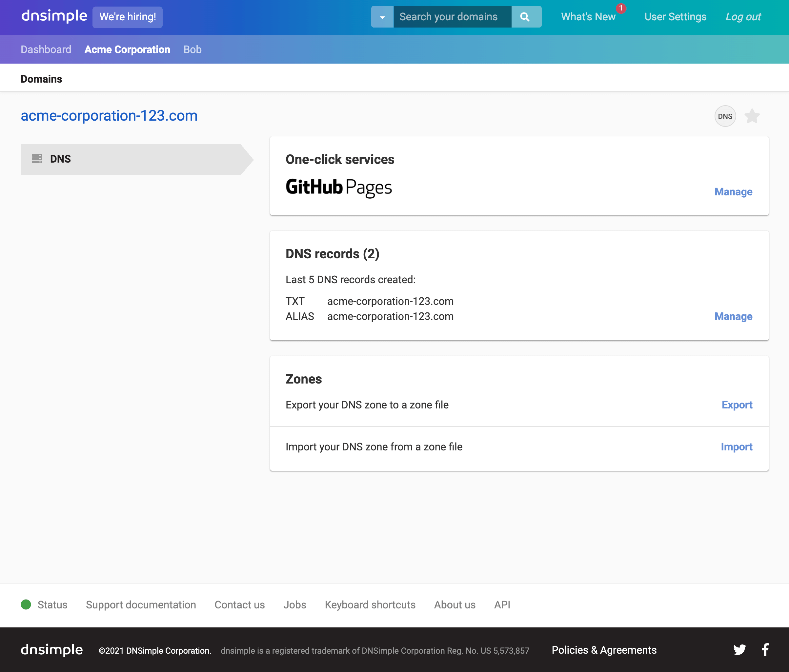Click the We're hiring! button
The width and height of the screenshot is (789, 672).
(128, 17)
